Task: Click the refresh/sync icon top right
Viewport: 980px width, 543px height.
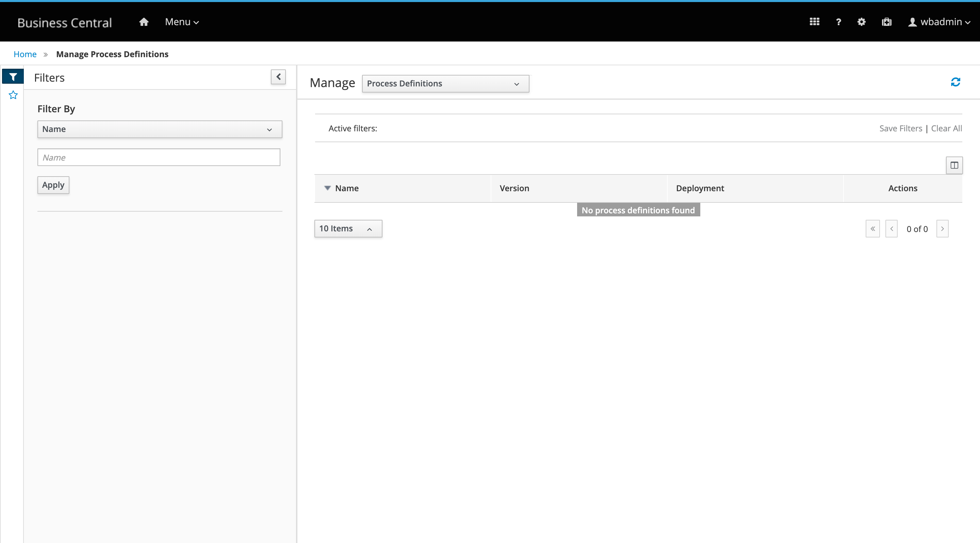Action: click(x=955, y=82)
